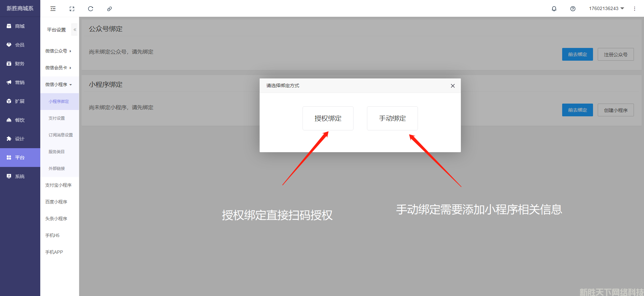644x296 pixels.
Task: Choose 授权绑定 binding option
Action: pos(328,118)
